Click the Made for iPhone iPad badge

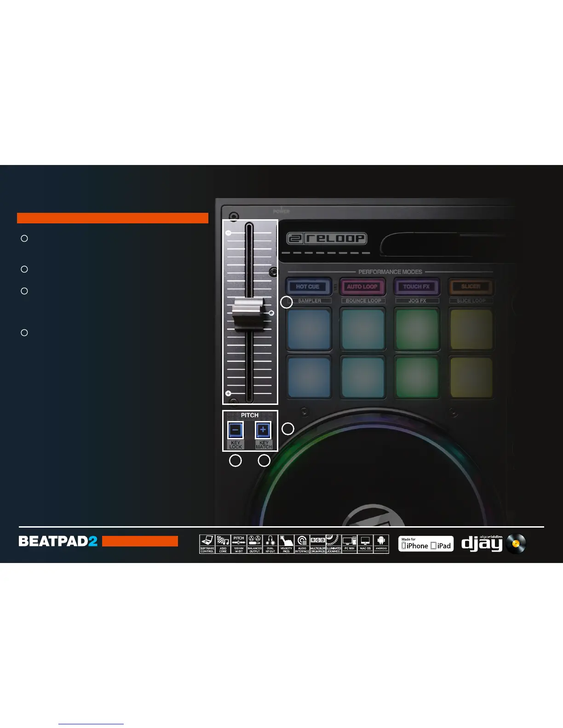pyautogui.click(x=426, y=544)
